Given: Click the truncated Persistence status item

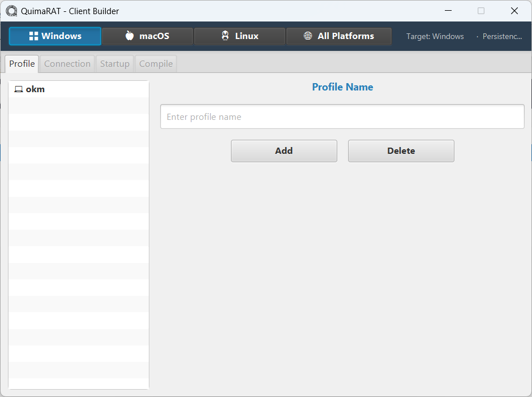Looking at the screenshot, I should click(x=503, y=36).
